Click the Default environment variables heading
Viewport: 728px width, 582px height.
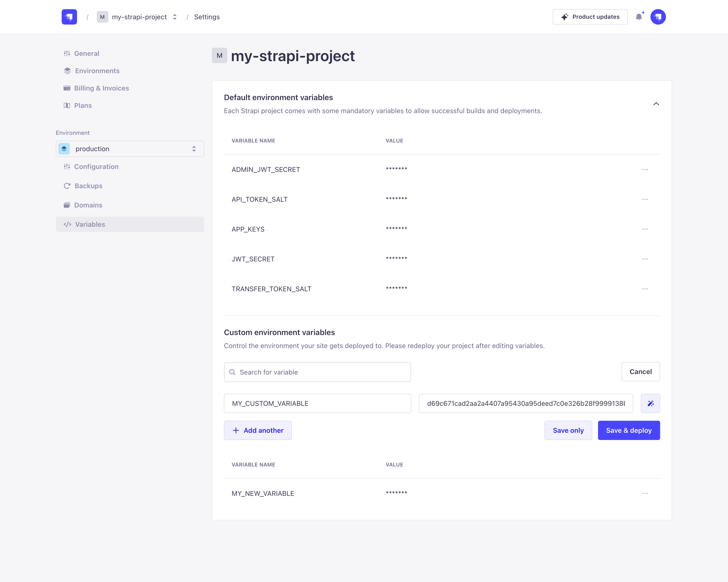278,97
